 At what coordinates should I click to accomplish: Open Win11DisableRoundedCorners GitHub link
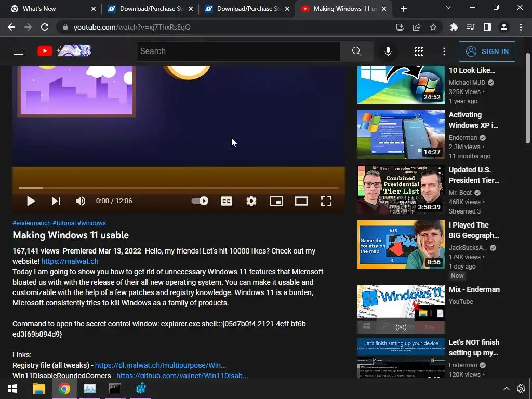(182, 376)
